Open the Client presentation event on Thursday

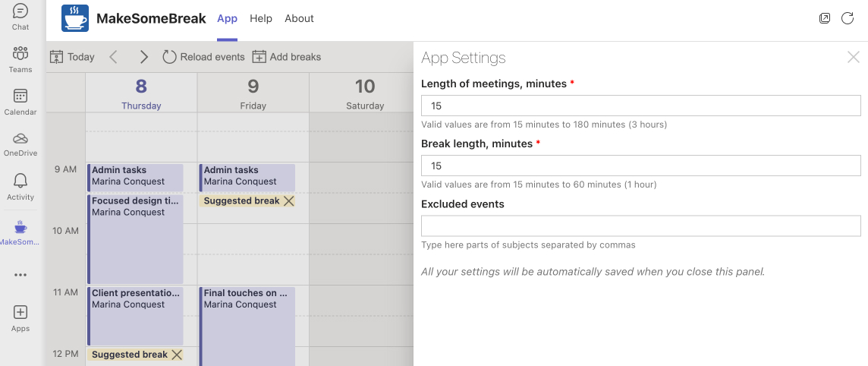tap(135, 316)
